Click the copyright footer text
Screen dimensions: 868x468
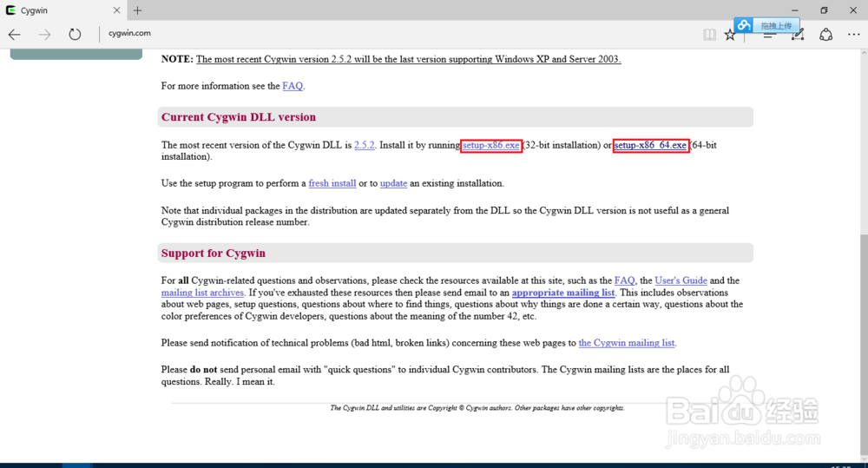pyautogui.click(x=477, y=407)
